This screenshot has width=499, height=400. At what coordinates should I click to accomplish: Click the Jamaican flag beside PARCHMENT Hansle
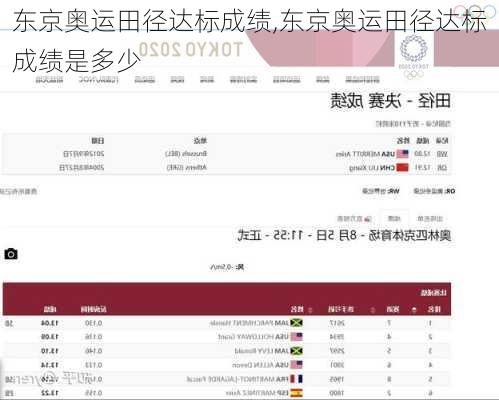point(296,323)
